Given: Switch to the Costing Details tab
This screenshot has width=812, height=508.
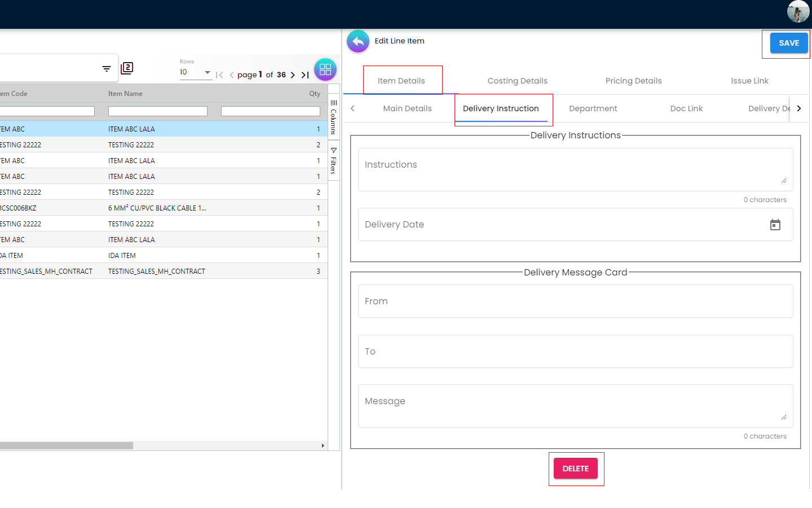Looking at the screenshot, I should pos(517,81).
